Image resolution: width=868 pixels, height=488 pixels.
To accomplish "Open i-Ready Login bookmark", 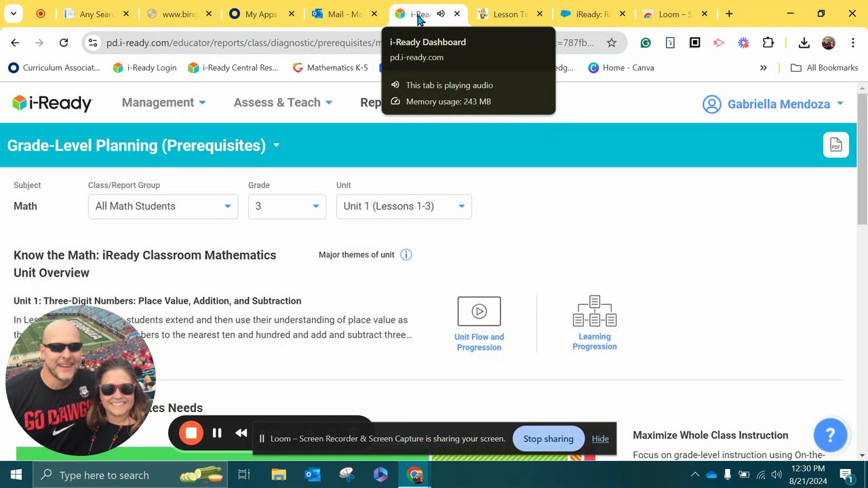I will [x=144, y=68].
